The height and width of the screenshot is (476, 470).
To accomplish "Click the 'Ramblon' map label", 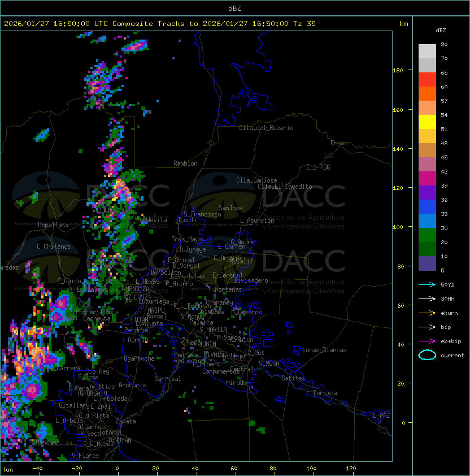I will 185,163.
